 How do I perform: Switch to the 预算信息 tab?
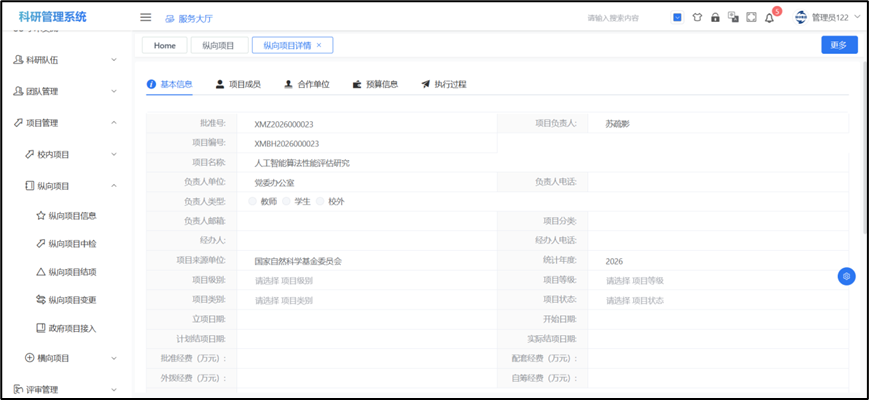coord(375,84)
